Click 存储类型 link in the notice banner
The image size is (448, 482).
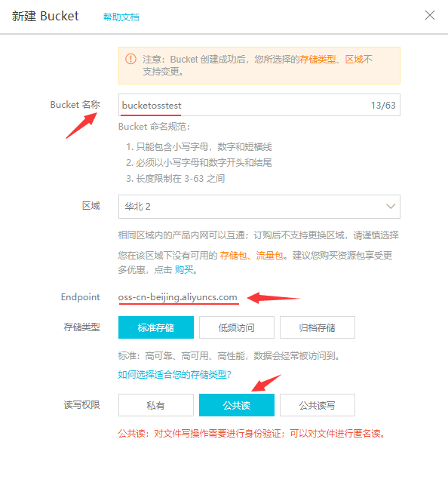pos(318,59)
